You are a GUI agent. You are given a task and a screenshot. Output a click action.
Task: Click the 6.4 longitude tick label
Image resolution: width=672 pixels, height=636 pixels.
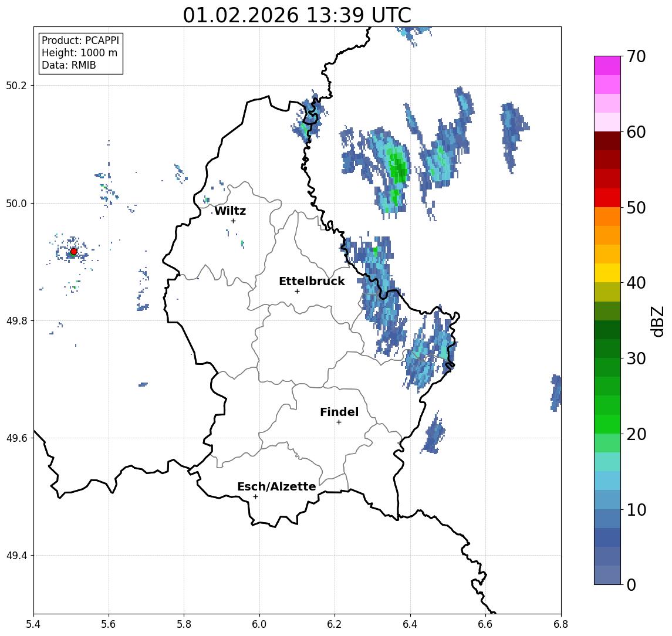point(410,624)
